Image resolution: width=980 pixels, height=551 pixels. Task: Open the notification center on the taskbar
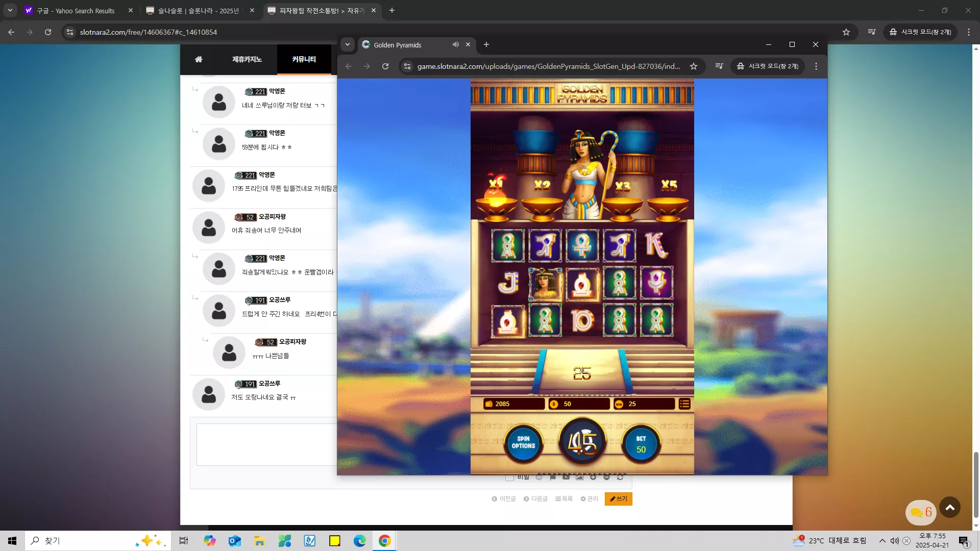point(964,541)
